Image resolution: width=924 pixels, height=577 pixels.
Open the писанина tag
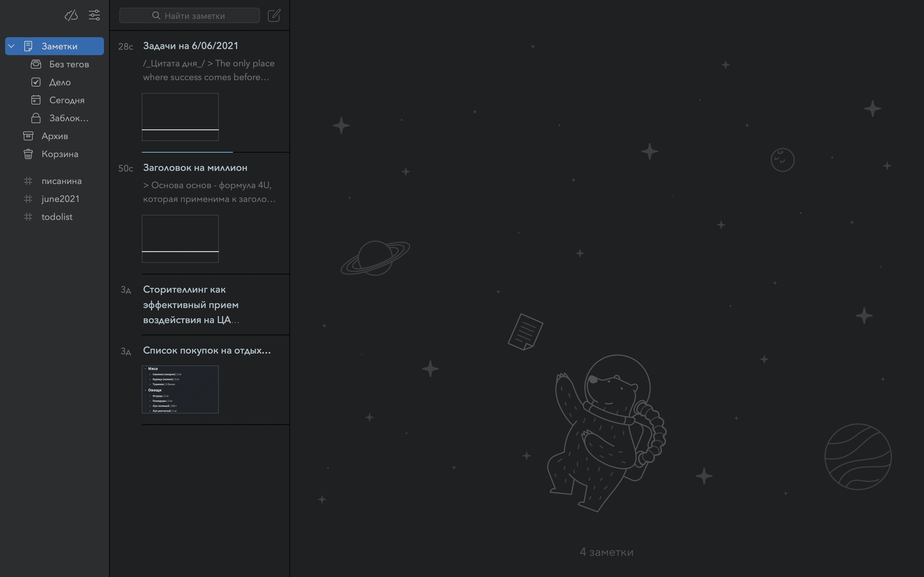pyautogui.click(x=62, y=181)
